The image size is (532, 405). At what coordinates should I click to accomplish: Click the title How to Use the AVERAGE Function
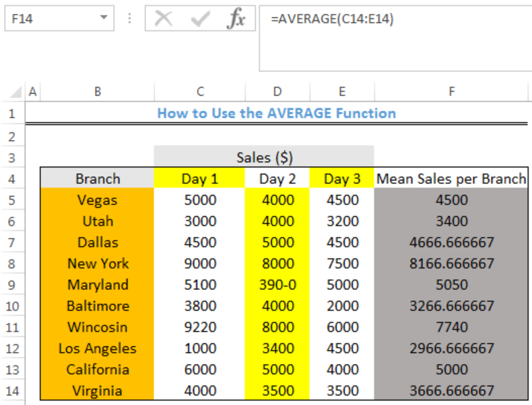point(277,113)
